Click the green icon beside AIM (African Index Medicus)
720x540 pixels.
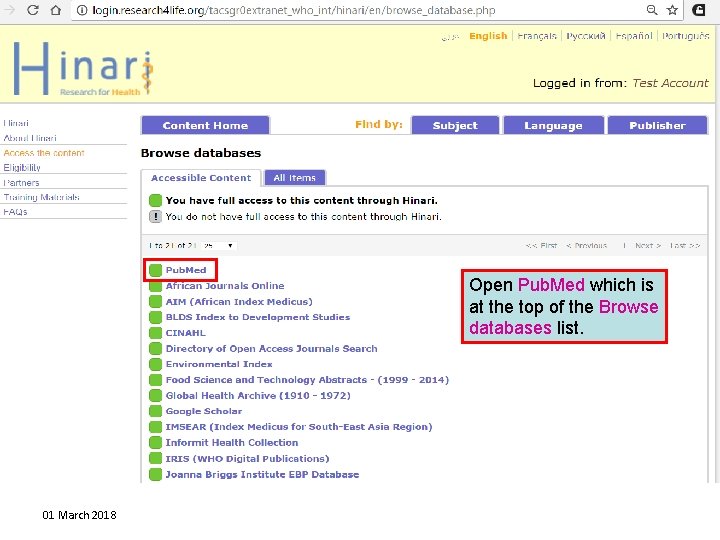(156, 302)
